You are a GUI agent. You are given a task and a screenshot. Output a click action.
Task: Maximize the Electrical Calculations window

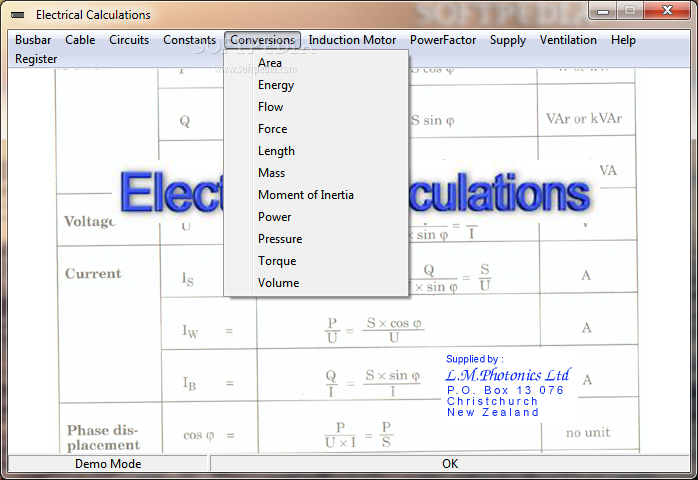[630, 11]
